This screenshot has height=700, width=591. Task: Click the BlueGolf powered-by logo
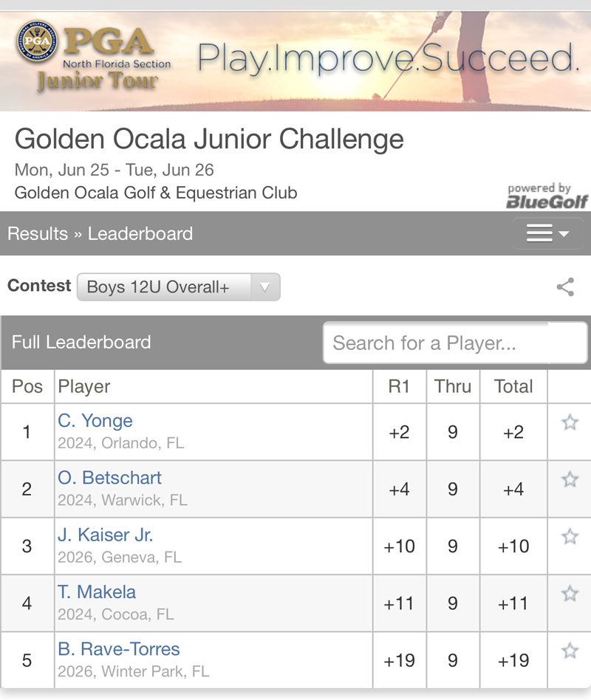[x=547, y=196]
